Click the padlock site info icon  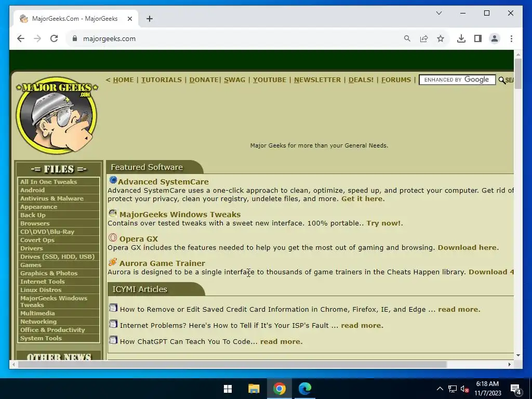point(75,38)
